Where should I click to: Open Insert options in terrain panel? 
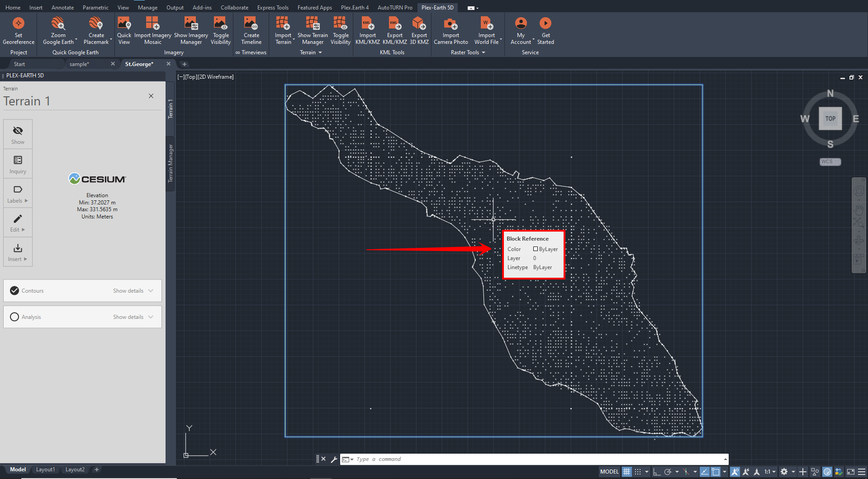[x=18, y=252]
